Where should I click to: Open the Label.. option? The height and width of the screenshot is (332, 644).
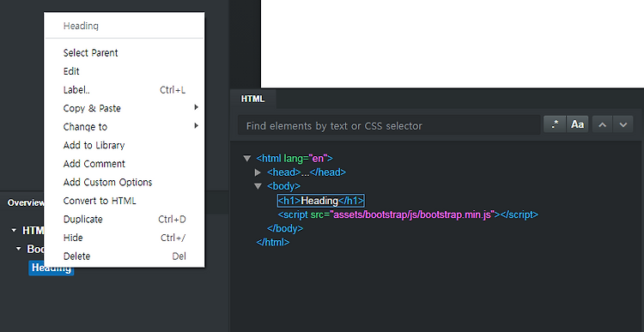point(124,90)
